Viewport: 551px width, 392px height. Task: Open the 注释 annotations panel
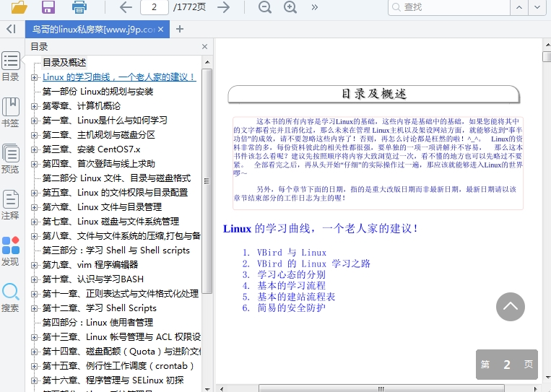click(x=10, y=205)
